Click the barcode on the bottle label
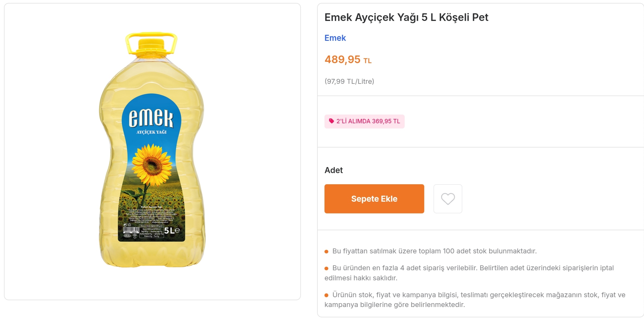644x322 pixels. pos(131,231)
